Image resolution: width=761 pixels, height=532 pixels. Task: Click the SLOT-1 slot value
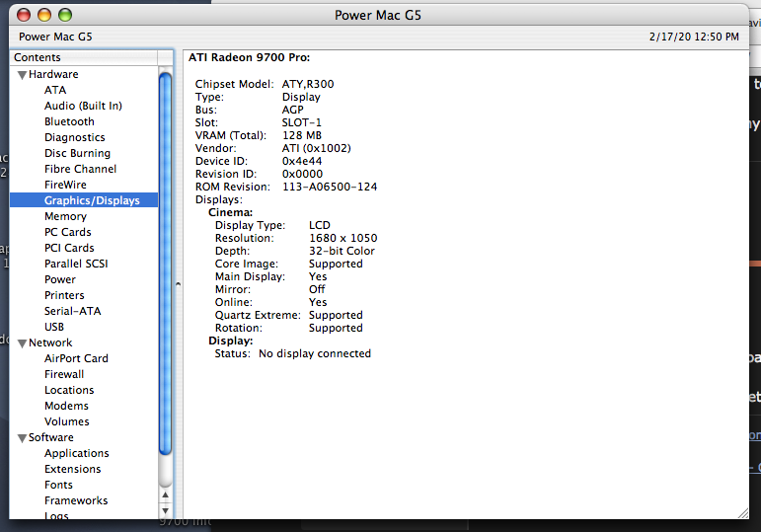[301, 122]
